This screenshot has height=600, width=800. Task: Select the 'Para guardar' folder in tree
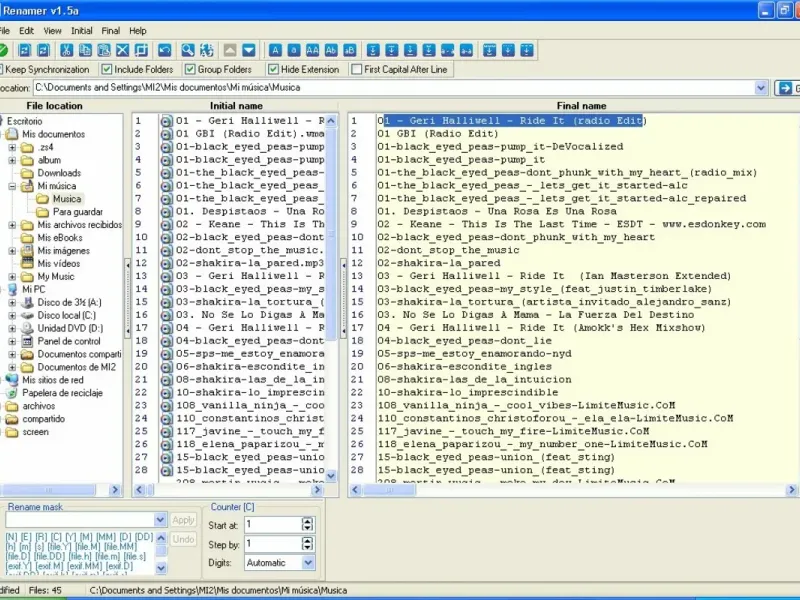(x=76, y=212)
